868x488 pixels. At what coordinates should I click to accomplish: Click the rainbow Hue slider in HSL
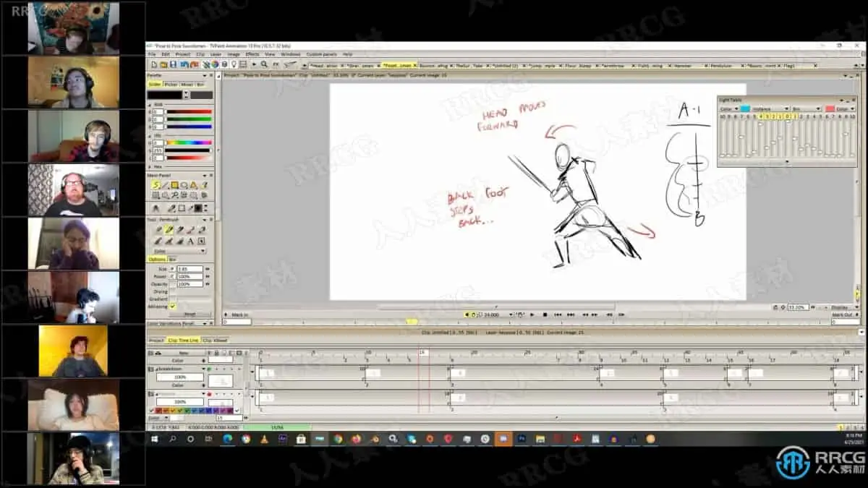(x=189, y=142)
